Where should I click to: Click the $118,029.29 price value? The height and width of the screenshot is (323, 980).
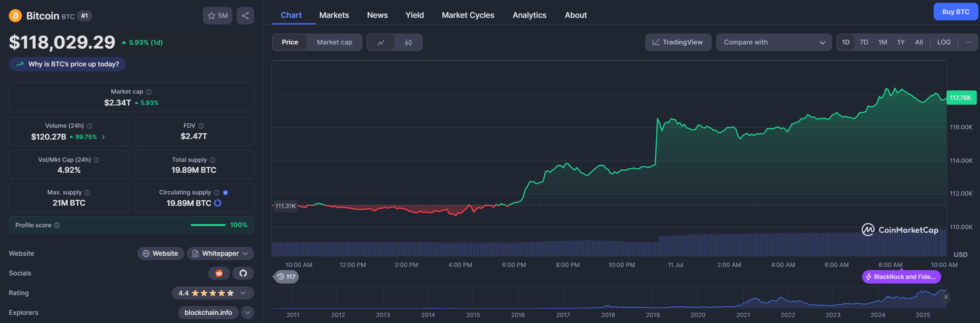pyautogui.click(x=62, y=42)
